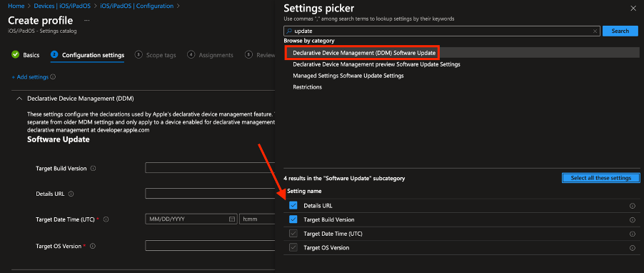644x273 pixels.
Task: Select the Restrictions category
Action: [307, 87]
